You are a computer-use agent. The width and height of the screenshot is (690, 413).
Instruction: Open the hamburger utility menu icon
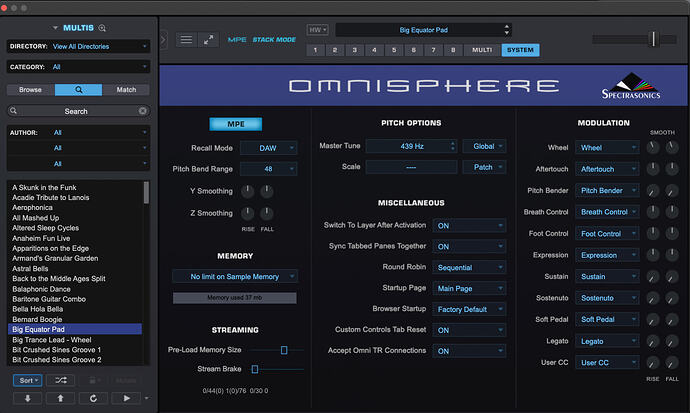point(187,40)
